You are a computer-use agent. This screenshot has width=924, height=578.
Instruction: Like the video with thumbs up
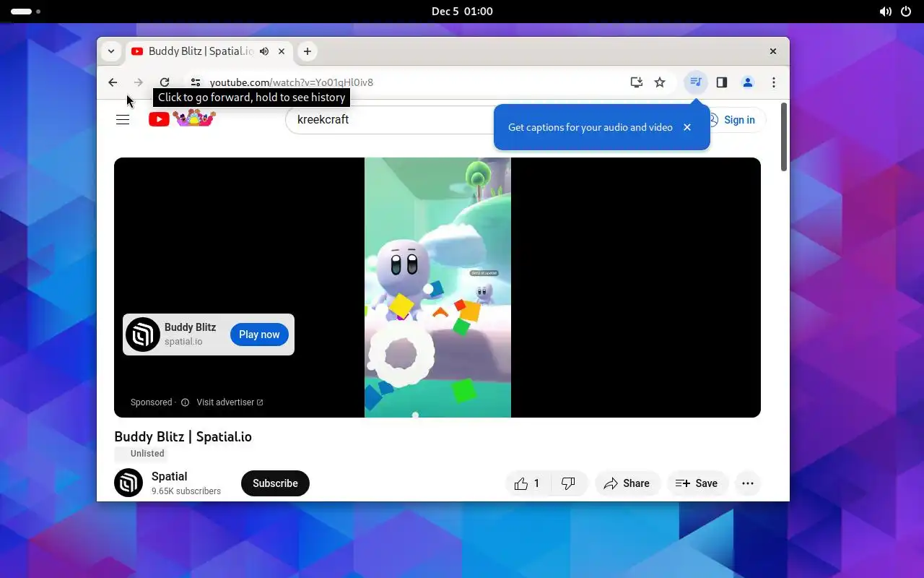coord(528,483)
